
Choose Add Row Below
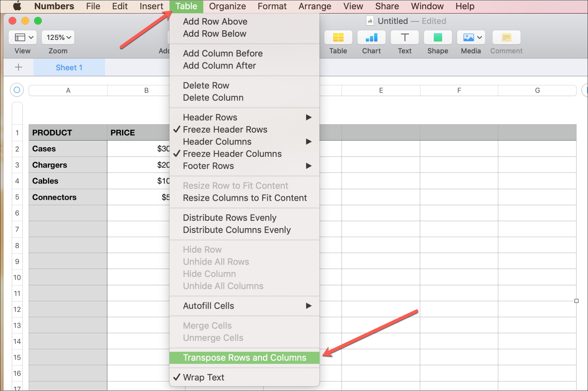tap(245, 33)
